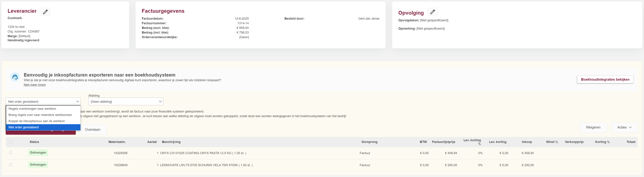Expand the Acties dropdown button
The width and height of the screenshot is (644, 177).
click(624, 127)
